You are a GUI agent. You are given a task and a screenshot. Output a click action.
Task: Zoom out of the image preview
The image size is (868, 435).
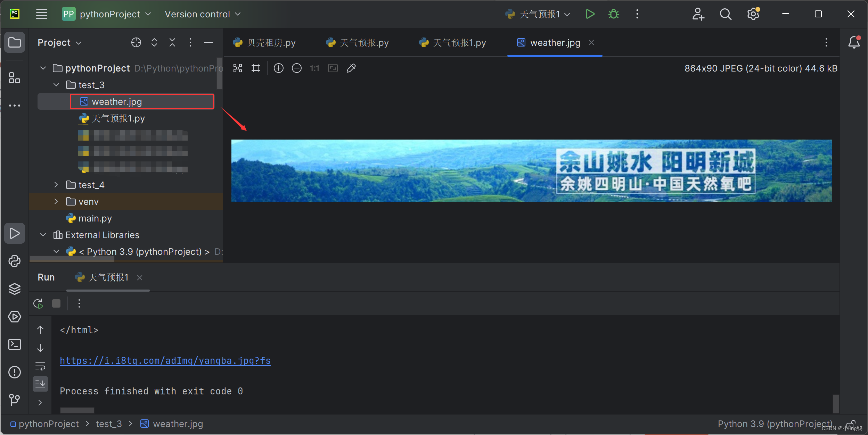[x=296, y=68]
